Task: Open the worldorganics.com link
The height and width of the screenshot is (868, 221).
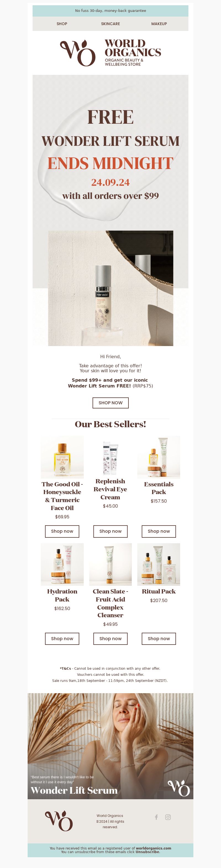Action: [153, 848]
